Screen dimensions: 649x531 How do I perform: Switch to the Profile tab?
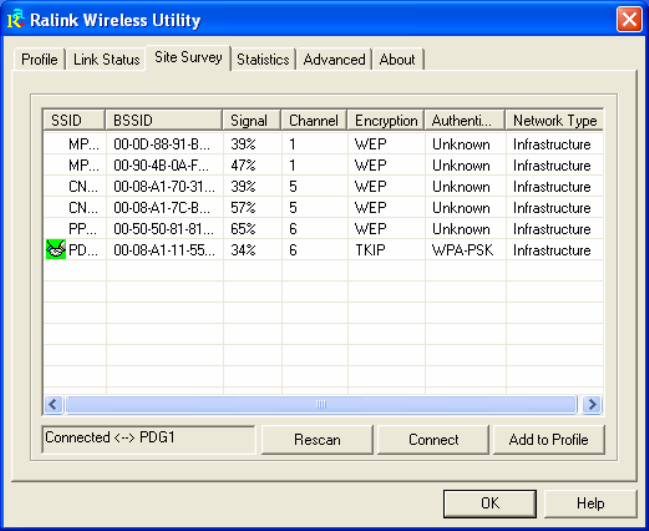[39, 59]
